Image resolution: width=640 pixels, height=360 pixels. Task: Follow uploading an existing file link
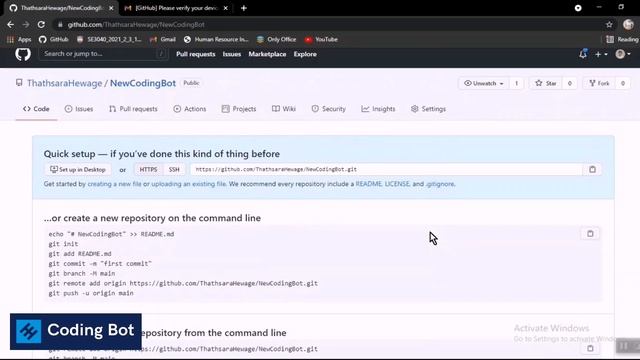[x=189, y=184]
